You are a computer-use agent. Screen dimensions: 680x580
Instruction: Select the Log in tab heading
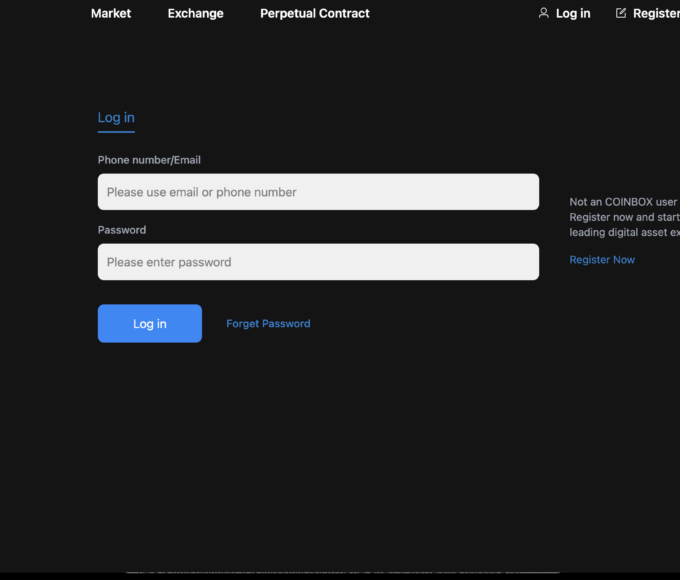(x=116, y=118)
